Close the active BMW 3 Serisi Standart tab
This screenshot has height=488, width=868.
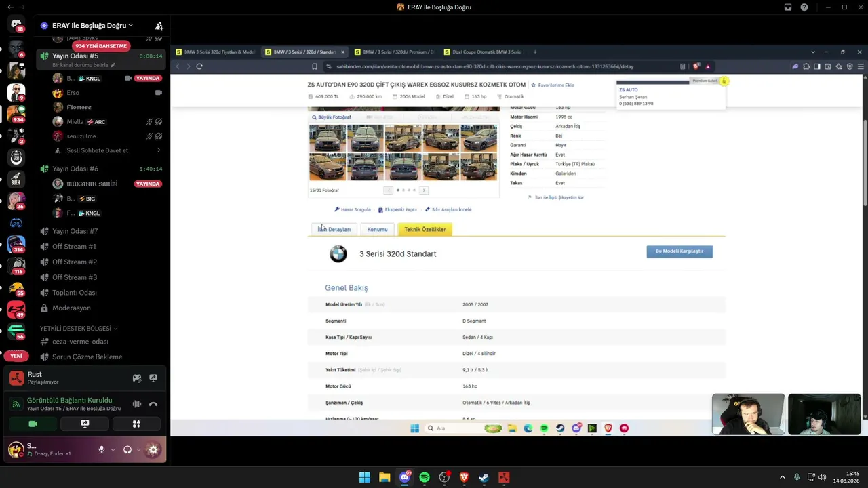[343, 52]
